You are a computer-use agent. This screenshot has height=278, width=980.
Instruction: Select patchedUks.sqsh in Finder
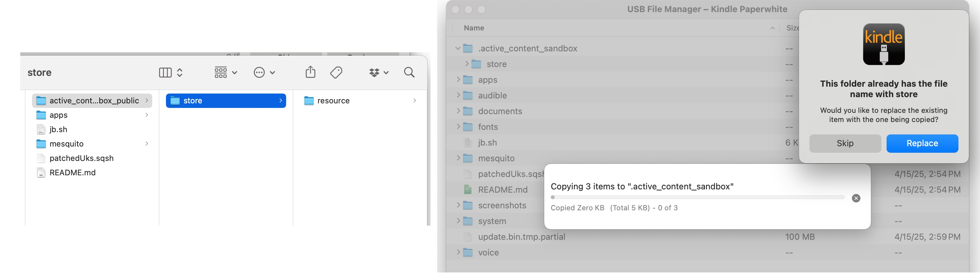tap(92, 158)
